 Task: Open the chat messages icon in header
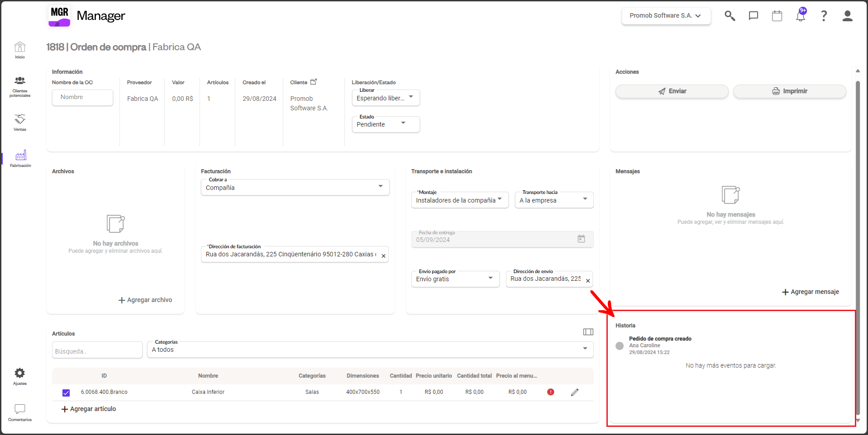tap(754, 16)
